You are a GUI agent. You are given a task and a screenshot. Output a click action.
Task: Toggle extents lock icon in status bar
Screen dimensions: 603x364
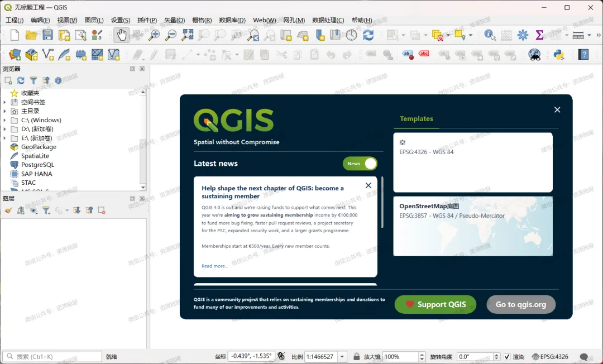point(356,357)
